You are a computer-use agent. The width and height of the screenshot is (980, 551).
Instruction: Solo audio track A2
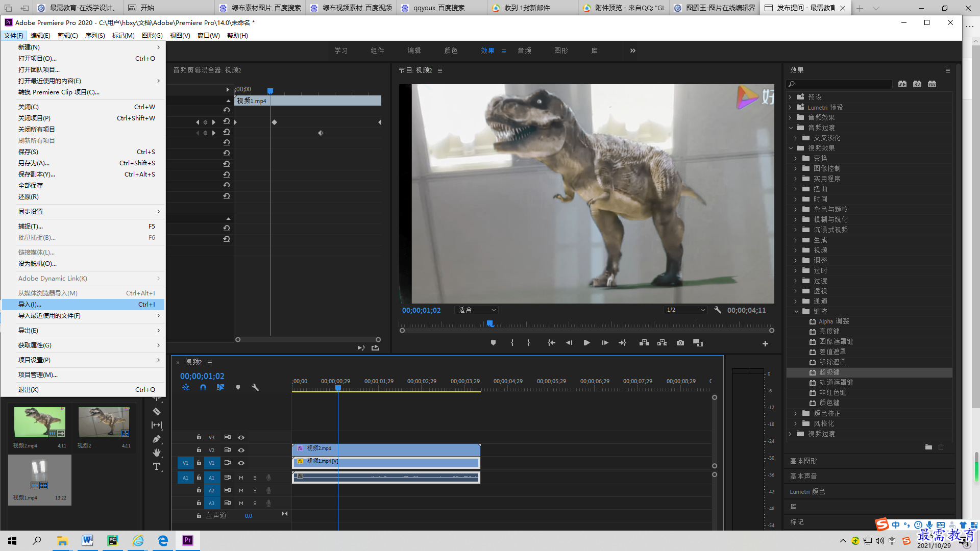pos(255,490)
